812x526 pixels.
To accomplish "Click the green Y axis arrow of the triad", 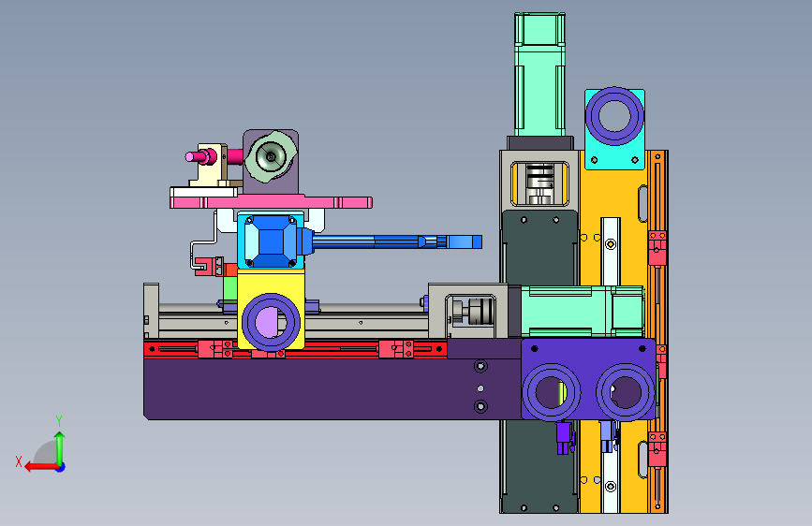I will point(60,449).
